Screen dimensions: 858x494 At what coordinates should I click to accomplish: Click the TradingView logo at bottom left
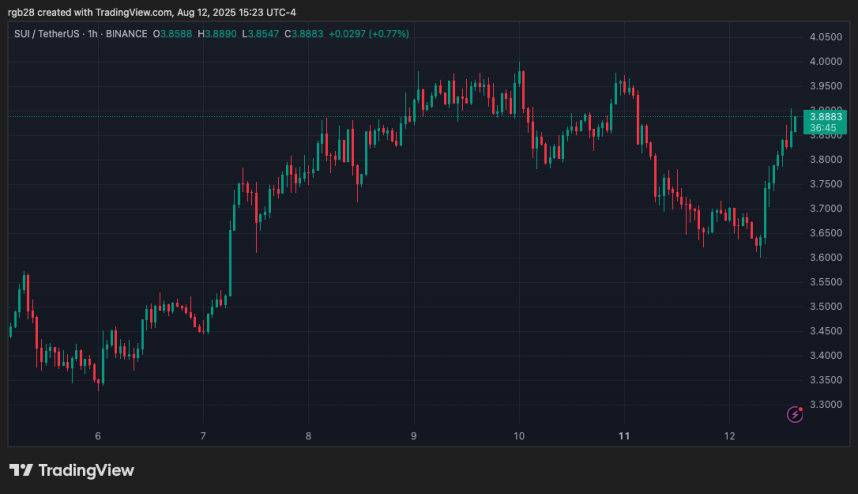pyautogui.click(x=71, y=470)
